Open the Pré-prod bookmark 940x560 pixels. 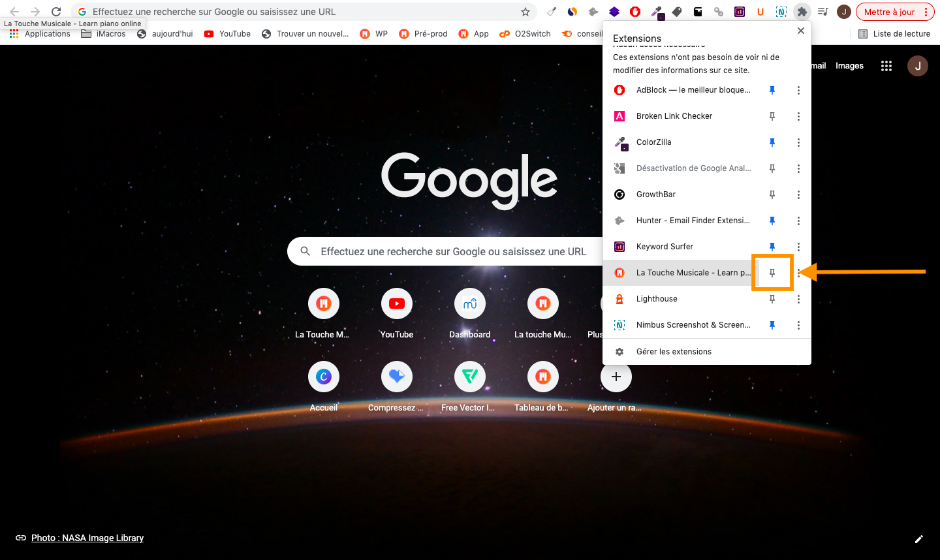(423, 34)
